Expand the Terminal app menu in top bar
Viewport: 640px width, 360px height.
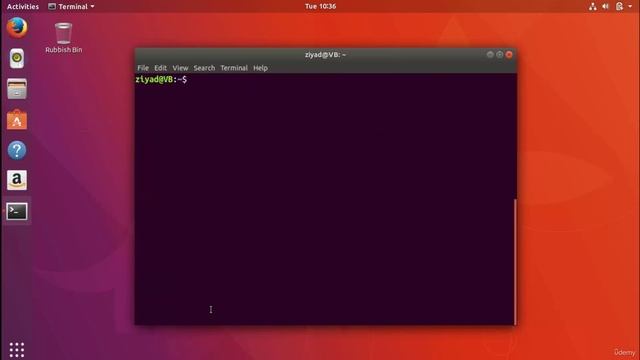click(71, 7)
